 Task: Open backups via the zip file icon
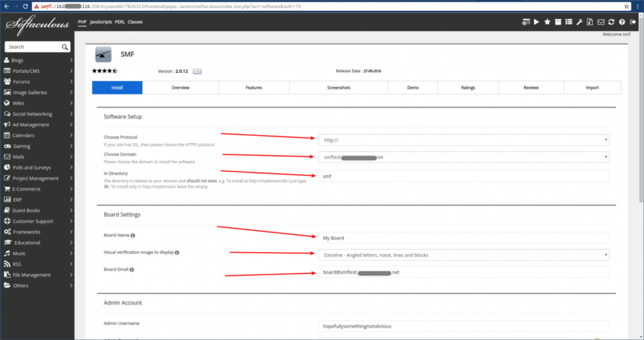[x=590, y=22]
